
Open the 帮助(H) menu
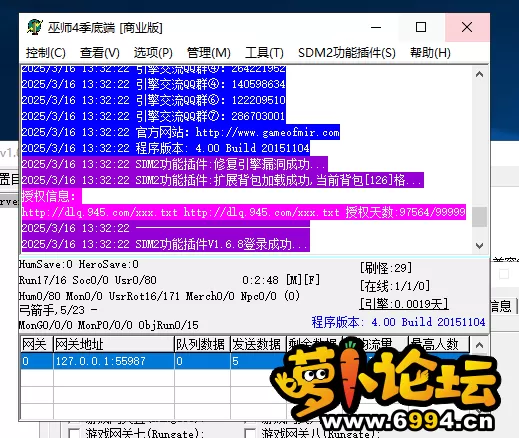click(430, 53)
